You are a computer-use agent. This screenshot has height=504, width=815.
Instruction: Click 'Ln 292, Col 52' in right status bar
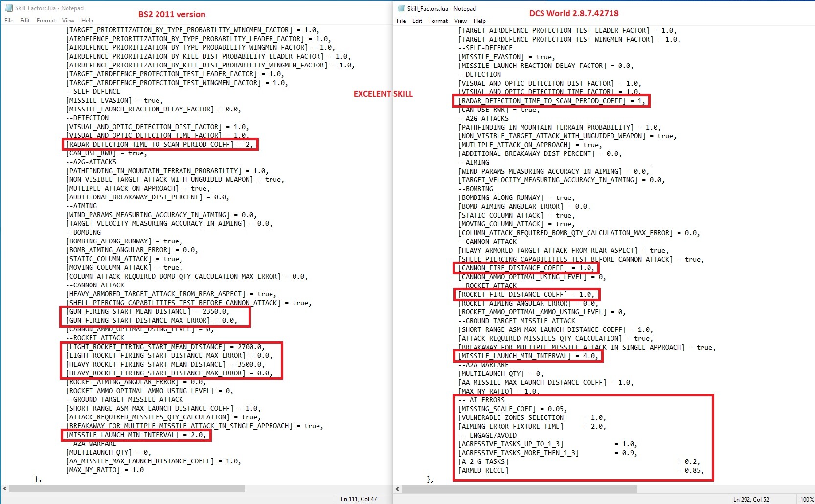click(751, 499)
